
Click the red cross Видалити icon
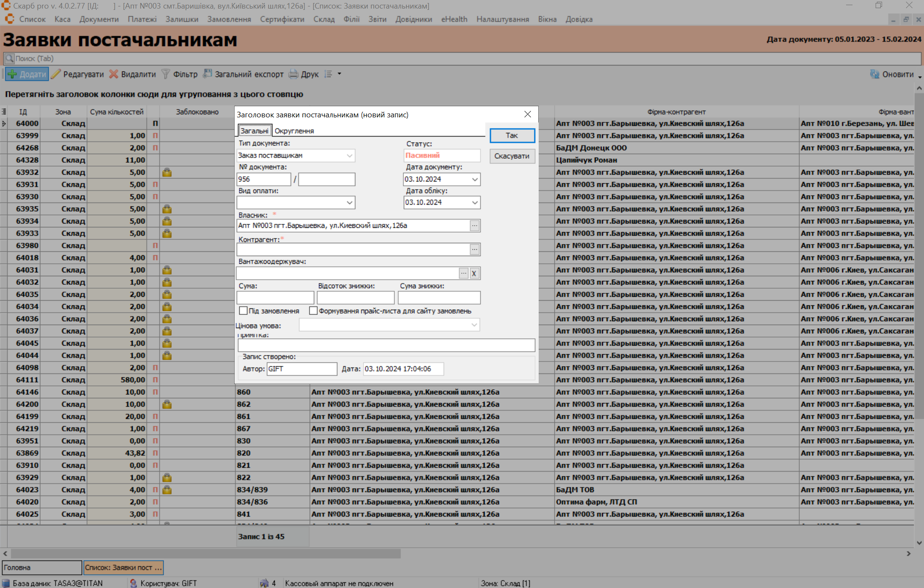pyautogui.click(x=113, y=74)
